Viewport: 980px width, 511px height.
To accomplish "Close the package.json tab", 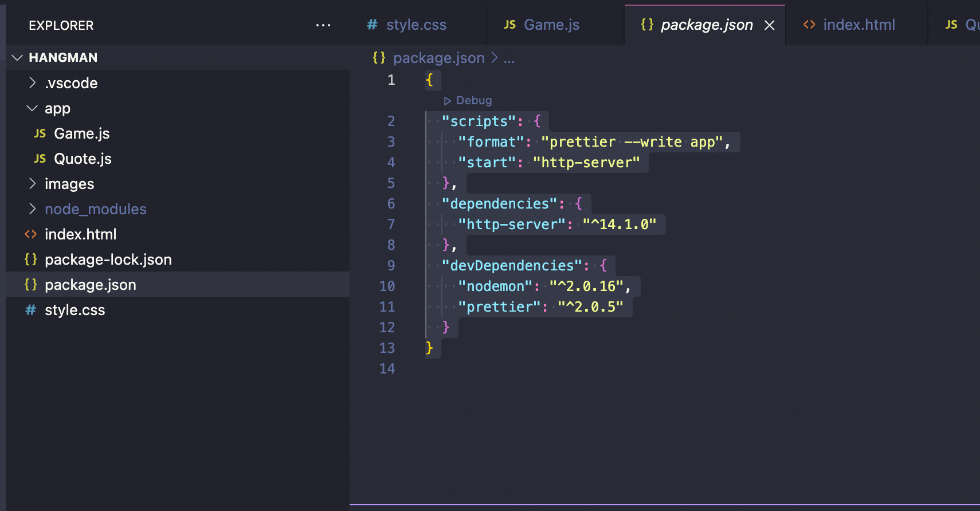I will (x=770, y=25).
